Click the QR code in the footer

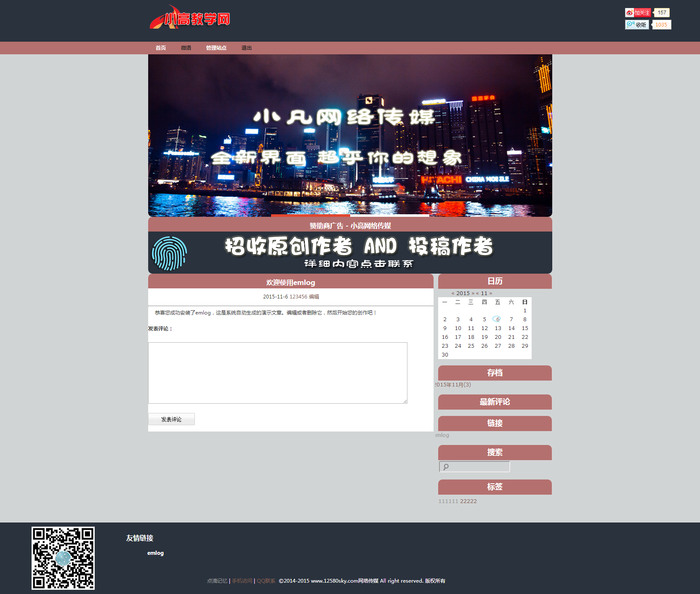(x=63, y=558)
